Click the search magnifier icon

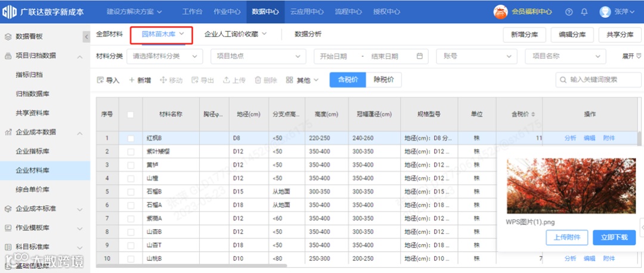point(563,80)
